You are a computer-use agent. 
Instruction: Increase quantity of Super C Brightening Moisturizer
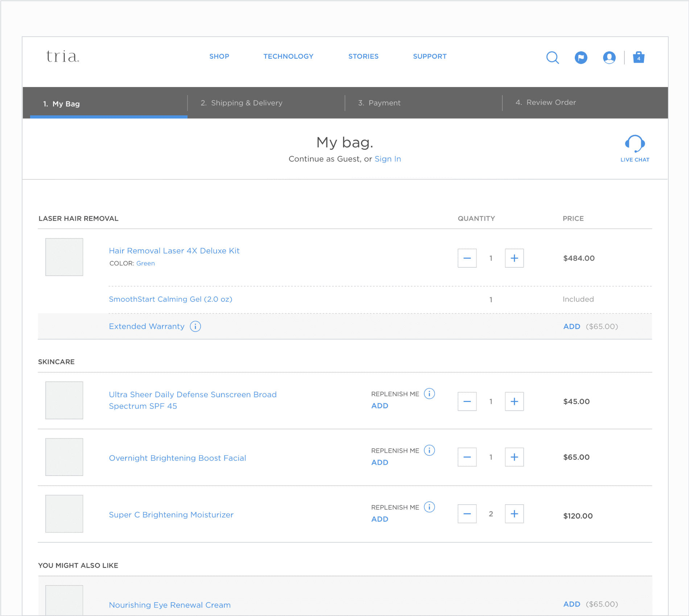pos(514,514)
